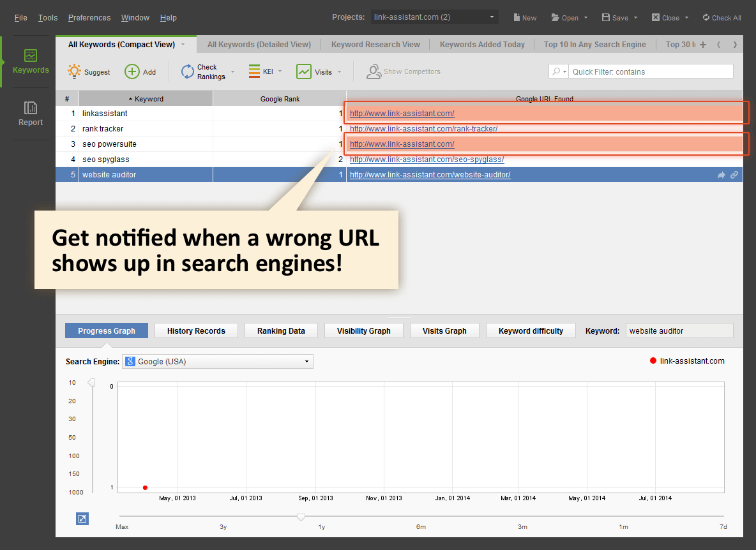Click the rank scale slider handle
This screenshot has width=756, height=550.
pos(91,382)
